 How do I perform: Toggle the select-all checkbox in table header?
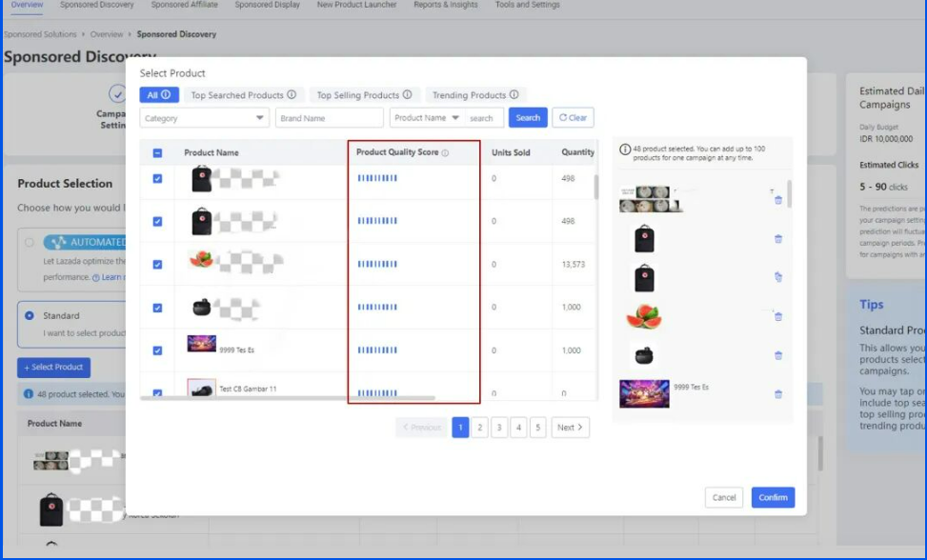point(157,152)
